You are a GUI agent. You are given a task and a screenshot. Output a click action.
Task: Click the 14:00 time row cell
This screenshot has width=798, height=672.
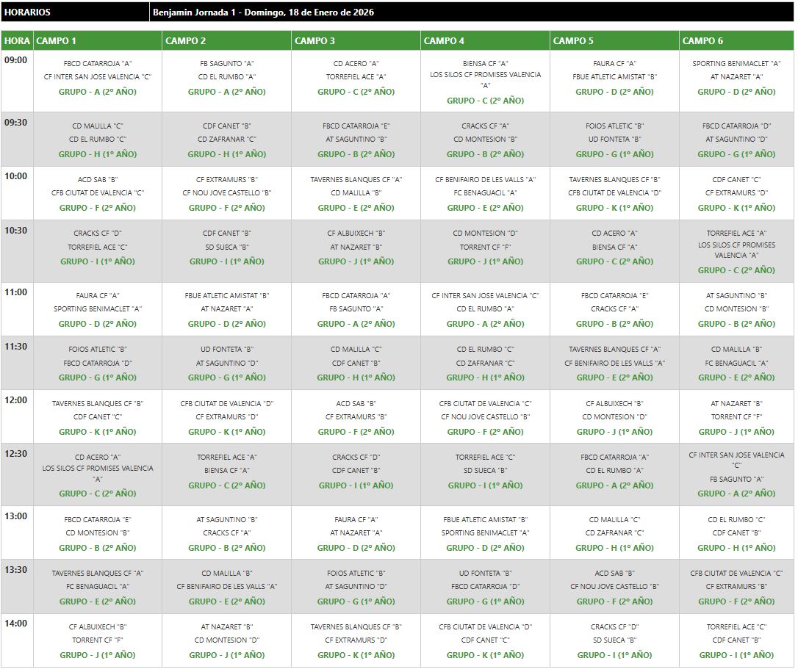(16, 624)
